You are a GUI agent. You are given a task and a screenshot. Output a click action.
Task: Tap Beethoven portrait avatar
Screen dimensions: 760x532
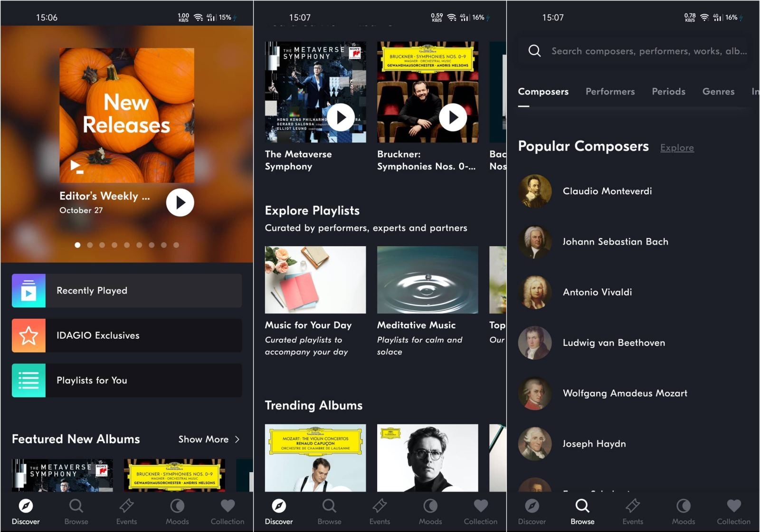[535, 343]
